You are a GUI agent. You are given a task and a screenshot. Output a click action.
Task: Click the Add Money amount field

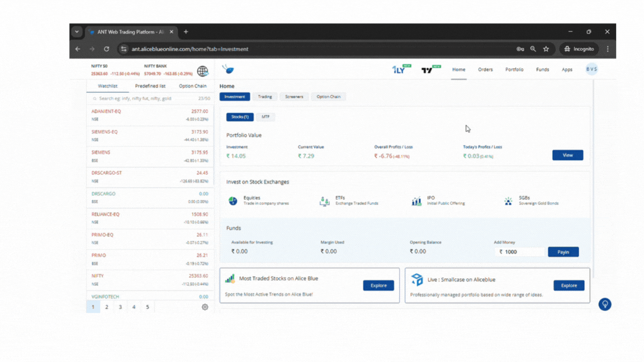click(519, 252)
